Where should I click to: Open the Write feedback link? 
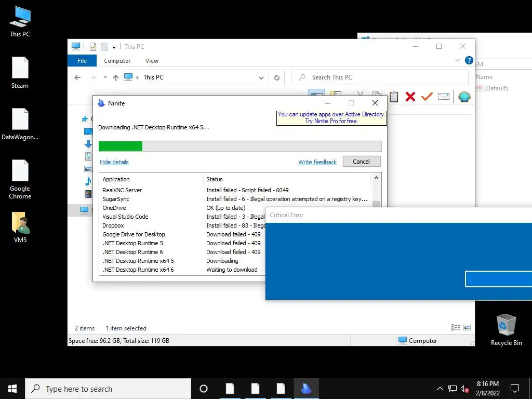pos(317,162)
